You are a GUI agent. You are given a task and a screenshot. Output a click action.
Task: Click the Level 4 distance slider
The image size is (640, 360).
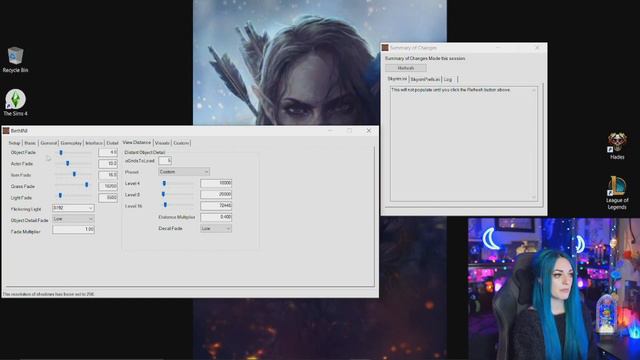(x=164, y=183)
